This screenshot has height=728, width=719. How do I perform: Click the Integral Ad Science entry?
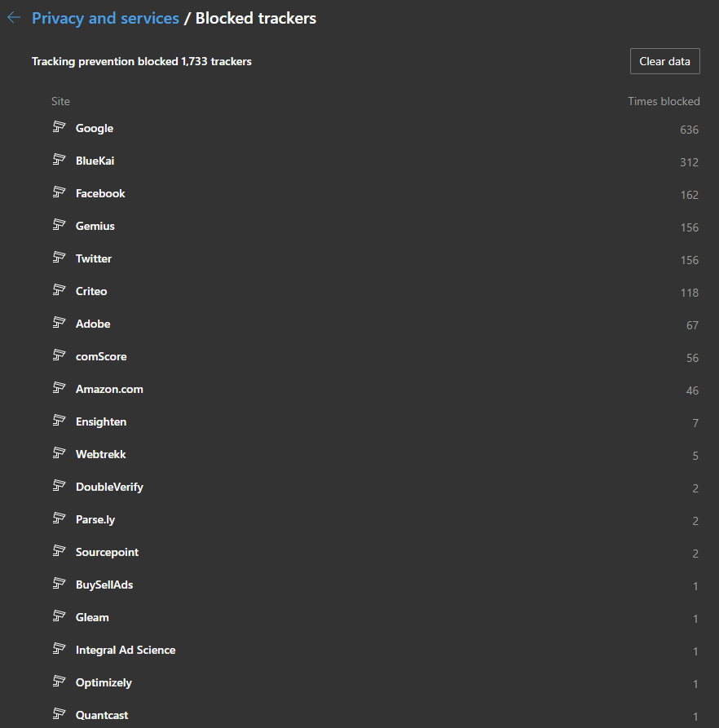(126, 650)
